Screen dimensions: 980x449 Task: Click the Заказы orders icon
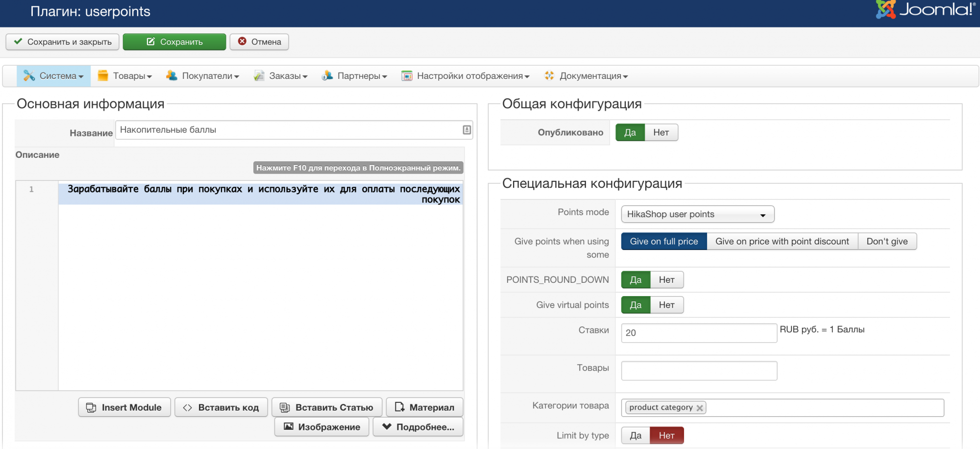259,75
